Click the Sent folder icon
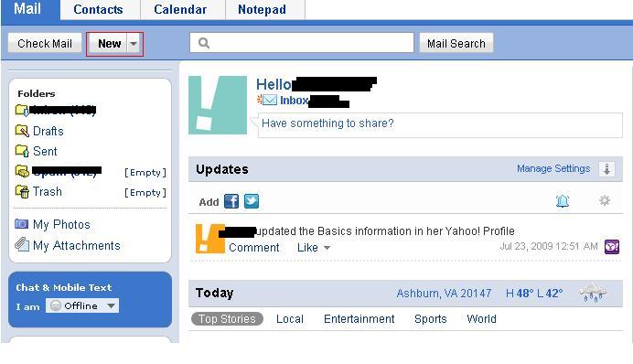 [x=22, y=151]
